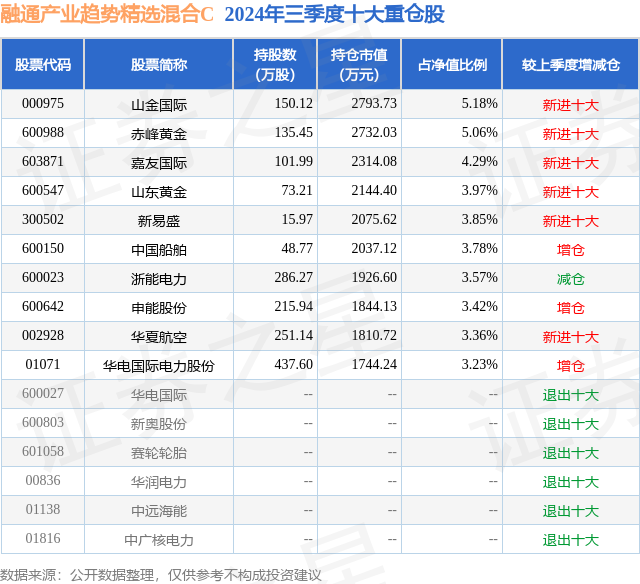Click the 股票简称 column header
Image resolution: width=640 pixels, height=584 pixels.
tap(159, 65)
